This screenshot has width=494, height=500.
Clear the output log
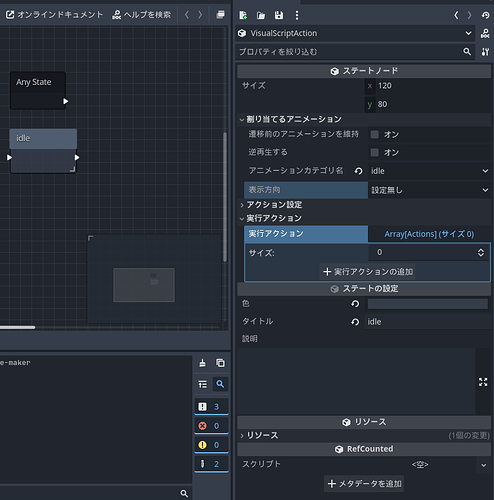coord(202,363)
